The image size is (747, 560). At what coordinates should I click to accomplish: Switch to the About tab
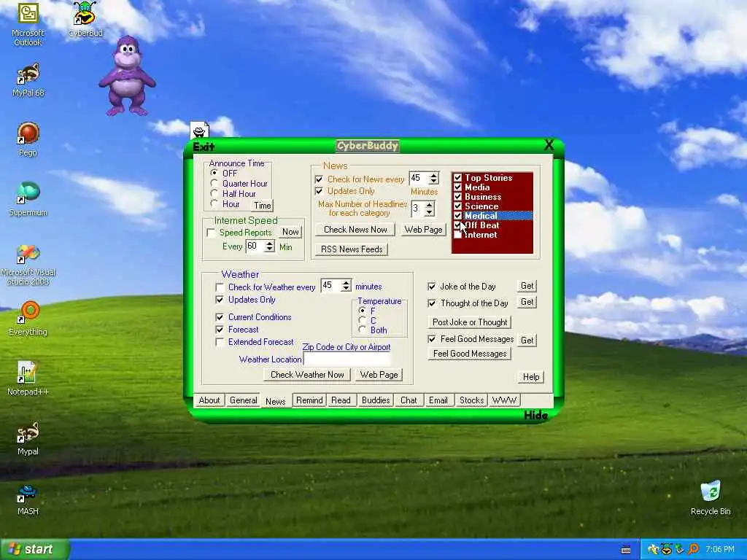tap(209, 400)
